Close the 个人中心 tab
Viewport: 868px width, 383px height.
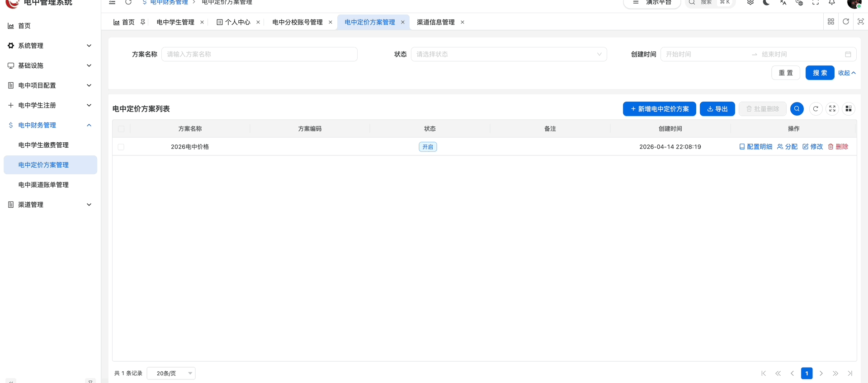click(258, 22)
